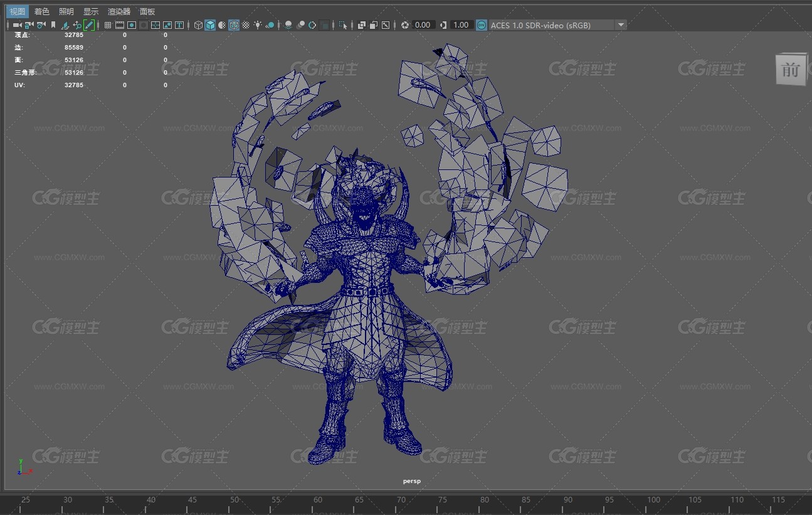812x515 pixels.
Task: Toggle the Field Chart overlay
Action: pyautogui.click(x=156, y=25)
